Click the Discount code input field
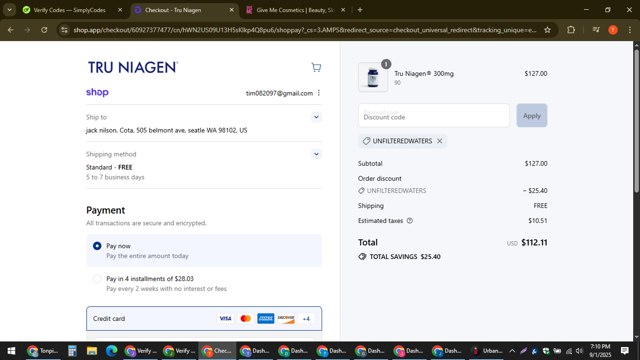640x360 pixels. coord(433,116)
